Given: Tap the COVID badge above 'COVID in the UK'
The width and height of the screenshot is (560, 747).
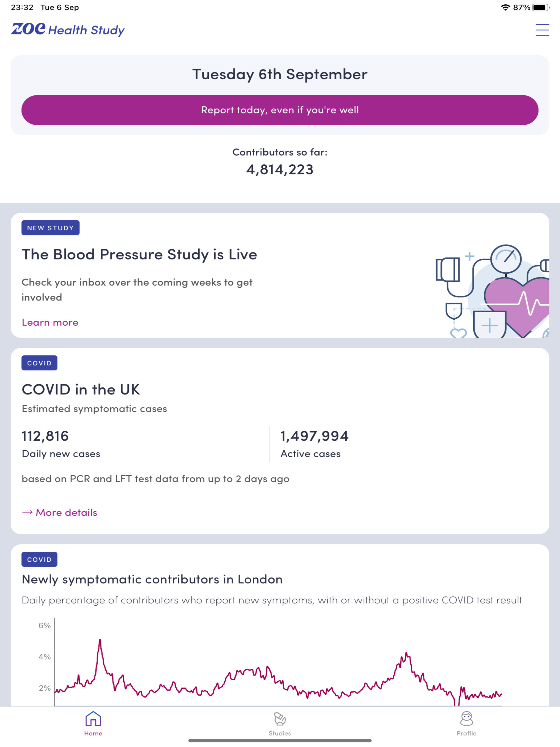Looking at the screenshot, I should click(39, 363).
